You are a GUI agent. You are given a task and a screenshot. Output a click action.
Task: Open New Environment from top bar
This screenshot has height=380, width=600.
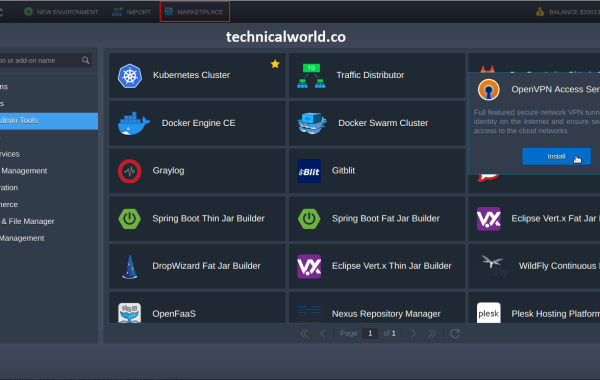61,12
